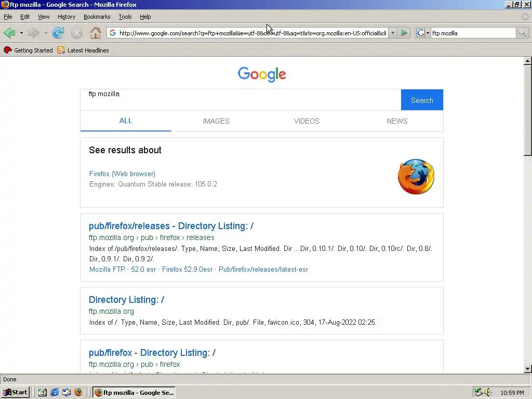Viewport: 532px width, 399px height.
Task: Click the scrollbar up arrow
Action: click(528, 61)
